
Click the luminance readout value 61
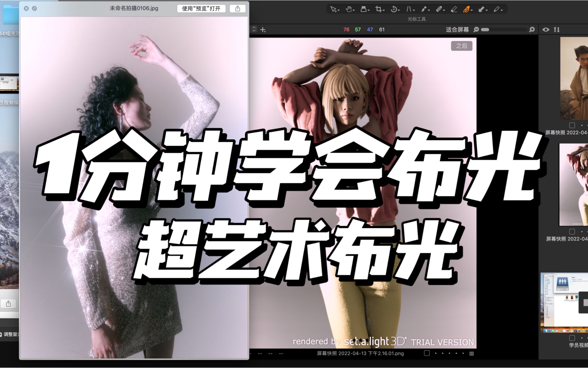coord(382,29)
